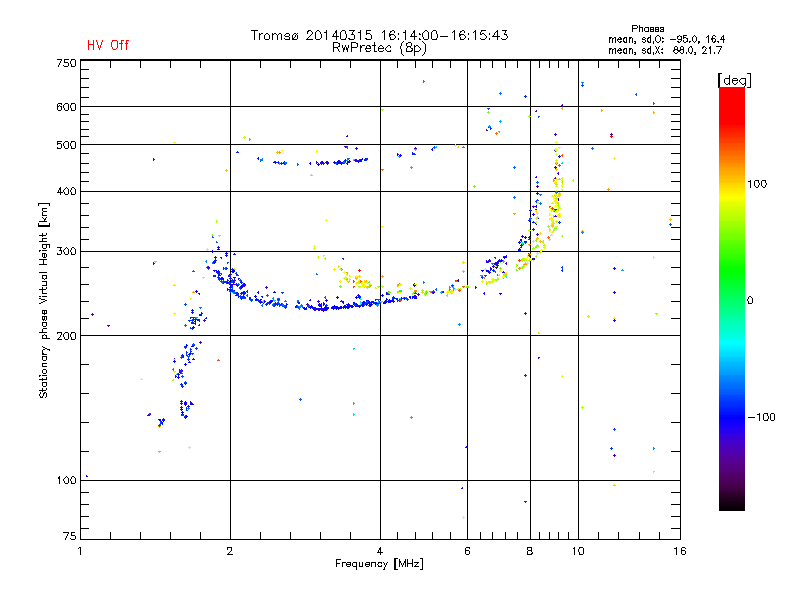The height and width of the screenshot is (600, 800).
Task: Select the title 'Tromsø 20140315 16:14:00-16:15:43'
Action: click(x=379, y=35)
